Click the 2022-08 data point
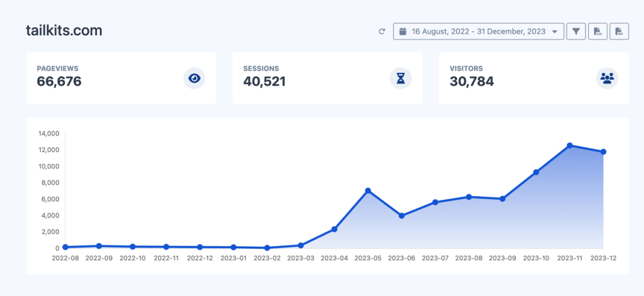This screenshot has width=644, height=296. [65, 247]
